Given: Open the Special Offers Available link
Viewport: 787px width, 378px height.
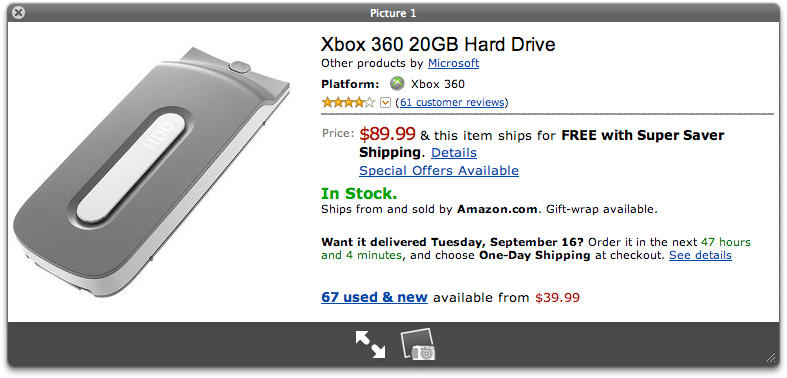Looking at the screenshot, I should (x=439, y=171).
